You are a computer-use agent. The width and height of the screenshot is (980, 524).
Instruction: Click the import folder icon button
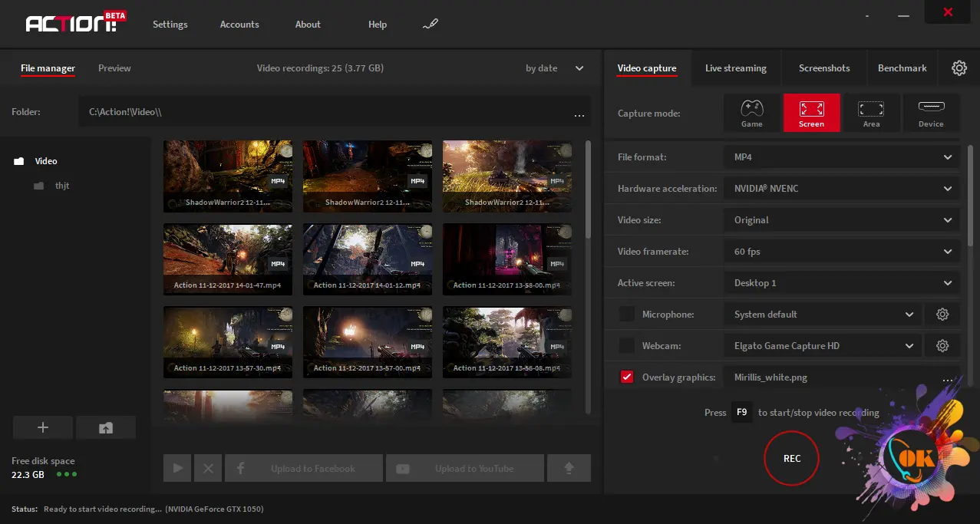(x=106, y=428)
